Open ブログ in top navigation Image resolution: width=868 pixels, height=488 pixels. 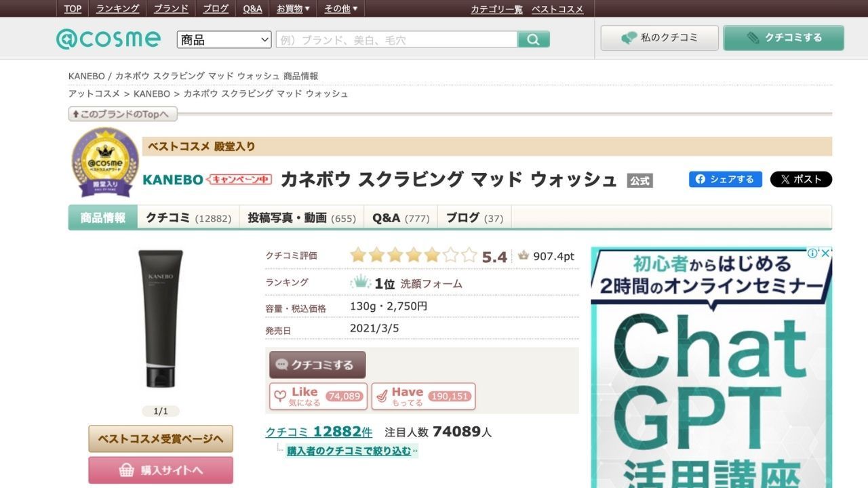(216, 9)
